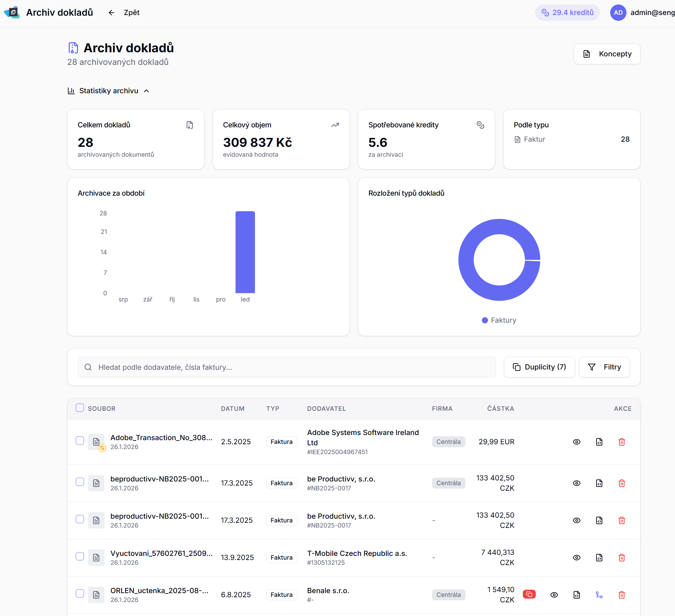Click the 29.4 kreditů badge
The width and height of the screenshot is (675, 616).
(x=567, y=13)
